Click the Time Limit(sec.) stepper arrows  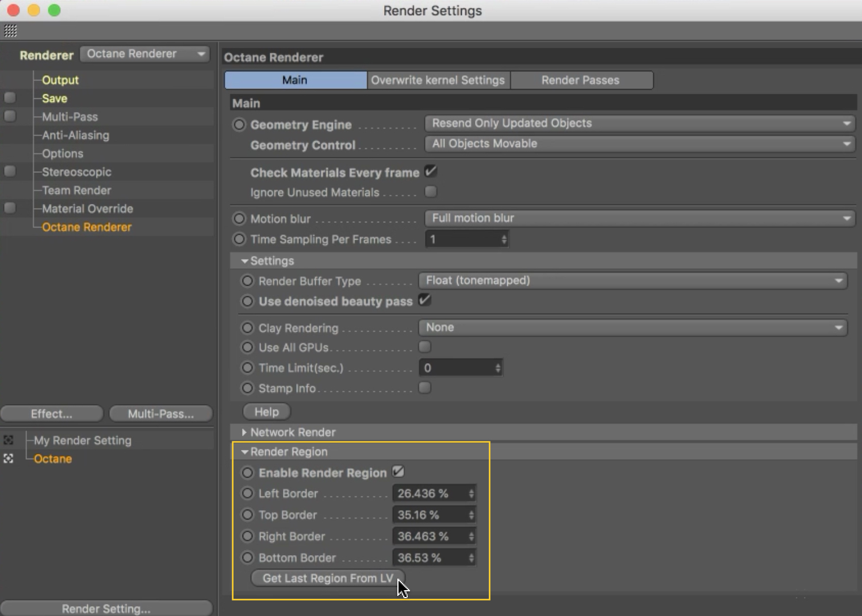click(498, 368)
